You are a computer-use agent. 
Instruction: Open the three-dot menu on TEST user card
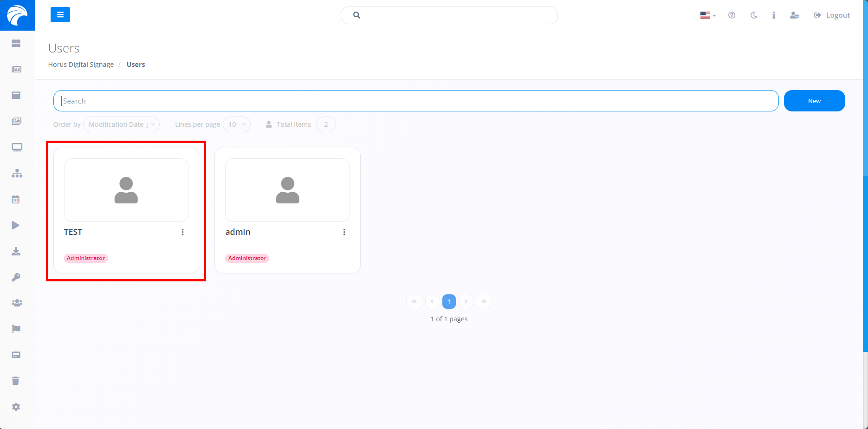click(182, 232)
